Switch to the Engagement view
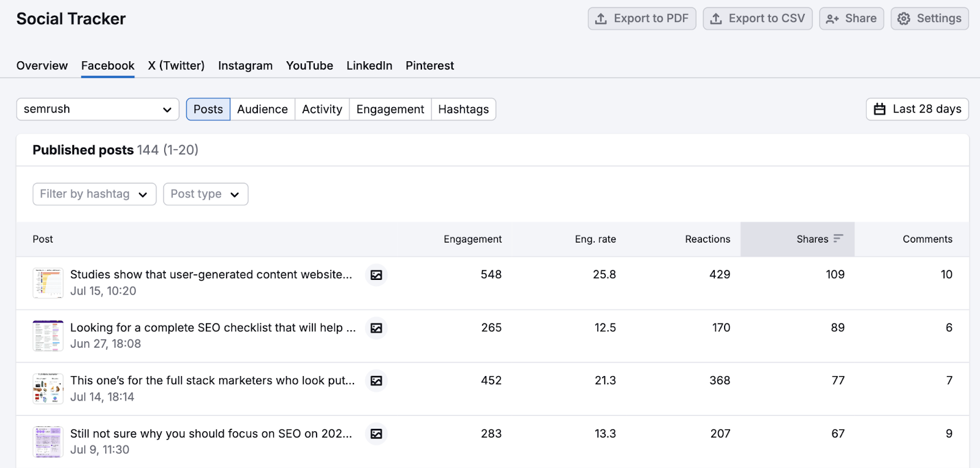 pos(390,109)
